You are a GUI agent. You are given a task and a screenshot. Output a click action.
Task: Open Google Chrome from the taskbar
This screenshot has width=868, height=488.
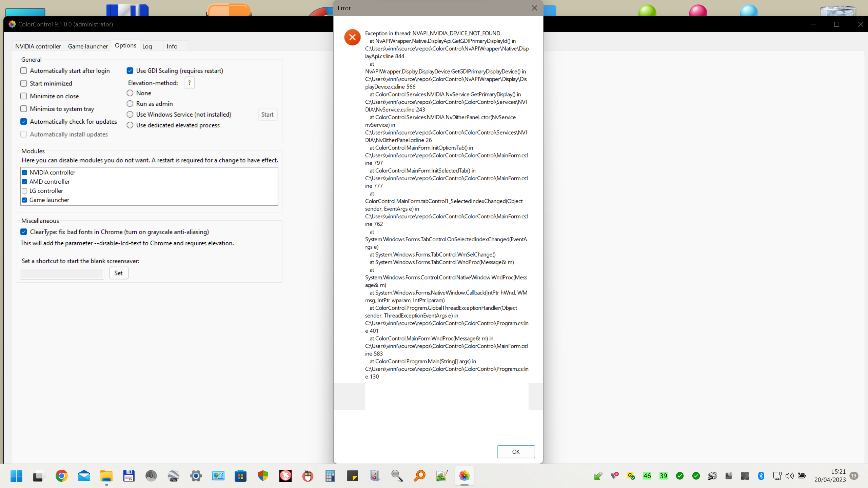coord(61,476)
